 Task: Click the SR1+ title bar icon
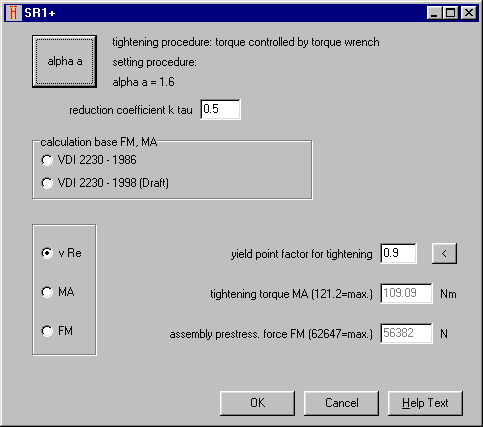tap(14, 13)
